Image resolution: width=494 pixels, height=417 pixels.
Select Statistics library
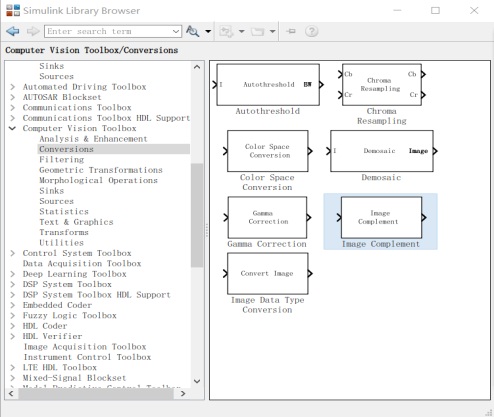(64, 212)
